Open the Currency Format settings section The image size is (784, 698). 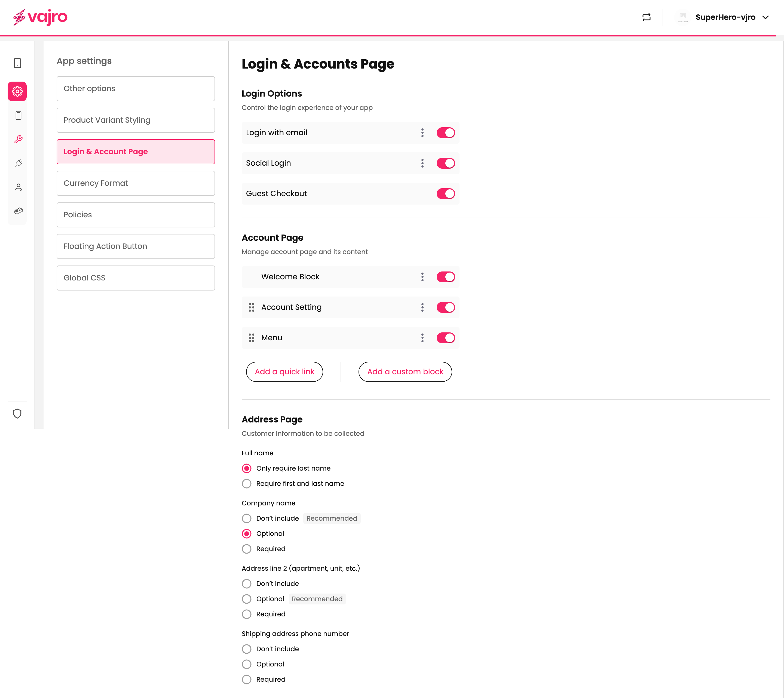click(136, 183)
